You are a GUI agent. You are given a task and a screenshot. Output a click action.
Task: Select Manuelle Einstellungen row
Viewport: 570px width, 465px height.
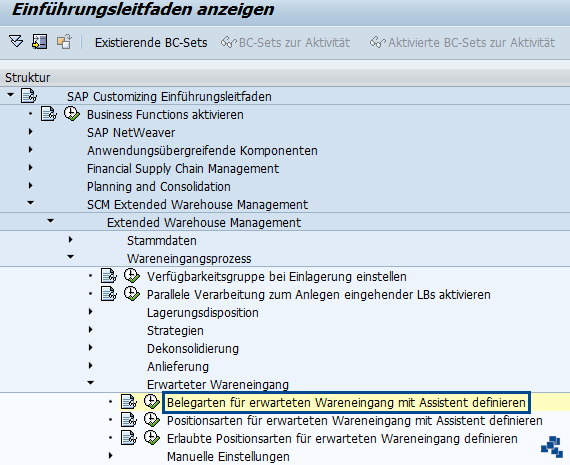228,457
